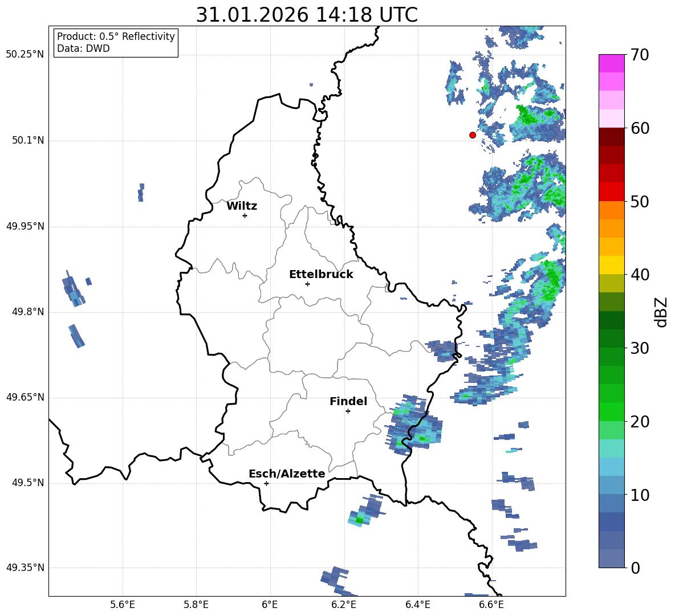Click the small radar echo south of the Findel–Esch/Alzette area
The width and height of the screenshot is (675, 616).
pos(365,510)
